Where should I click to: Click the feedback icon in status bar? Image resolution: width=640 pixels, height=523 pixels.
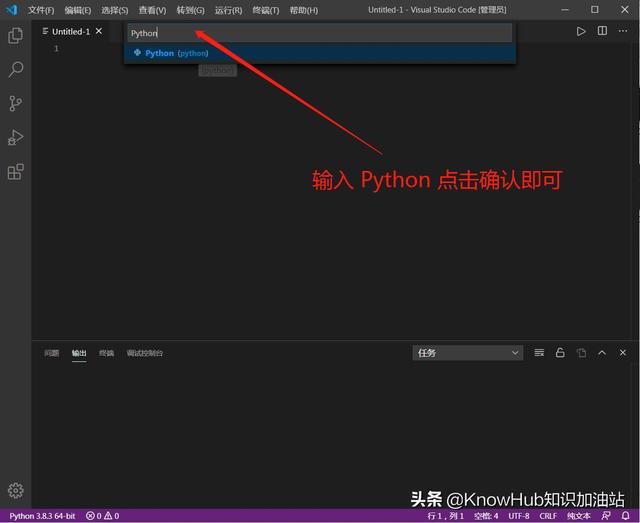[x=606, y=516]
